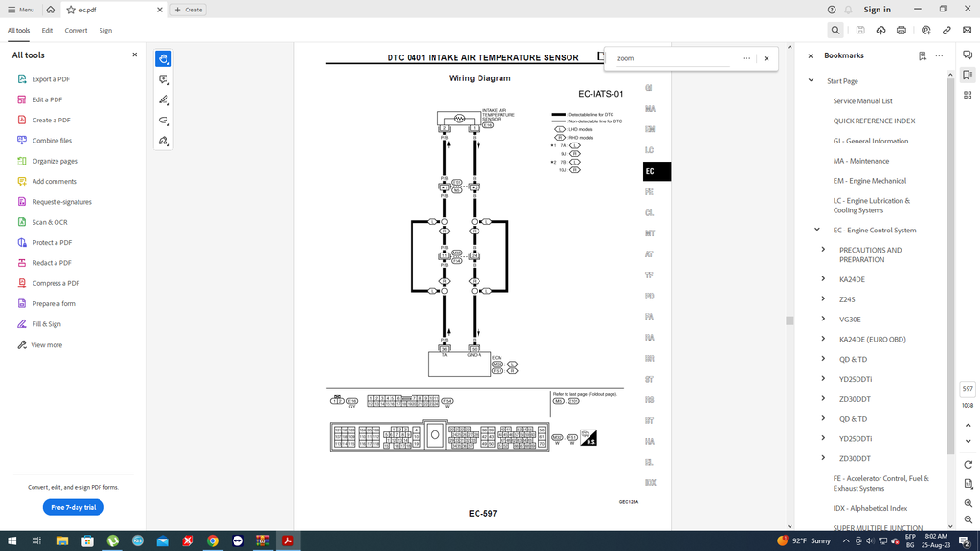Click the Create new tab button
This screenshot has height=551, width=980.
tap(189, 10)
